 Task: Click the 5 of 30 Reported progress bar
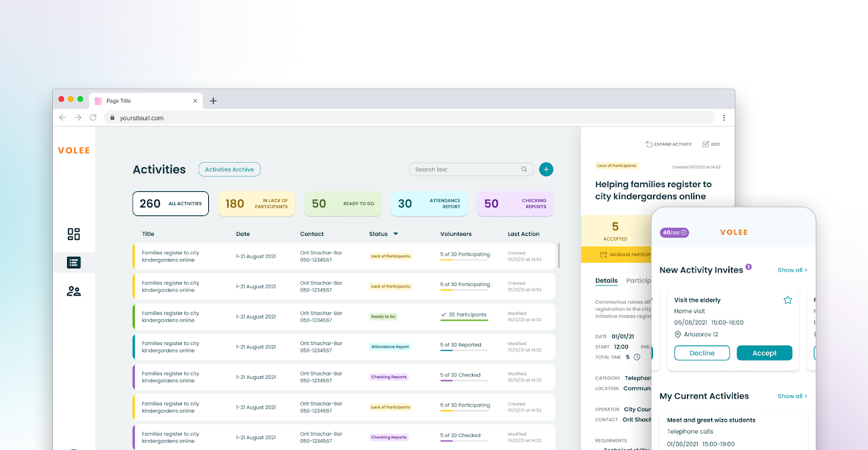[464, 350]
